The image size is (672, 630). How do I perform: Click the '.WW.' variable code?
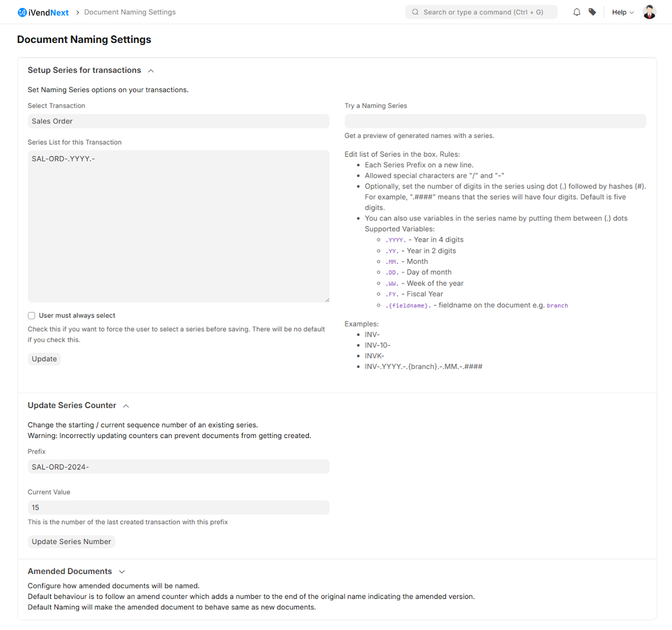click(392, 283)
